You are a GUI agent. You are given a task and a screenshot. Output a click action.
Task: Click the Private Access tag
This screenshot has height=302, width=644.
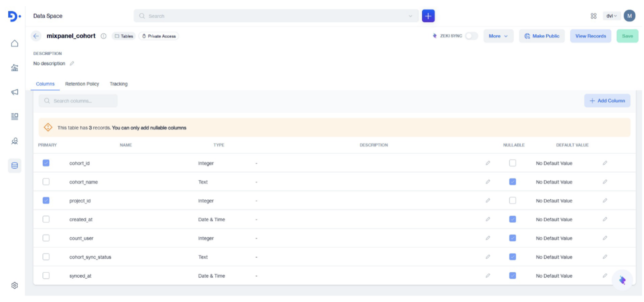point(158,36)
